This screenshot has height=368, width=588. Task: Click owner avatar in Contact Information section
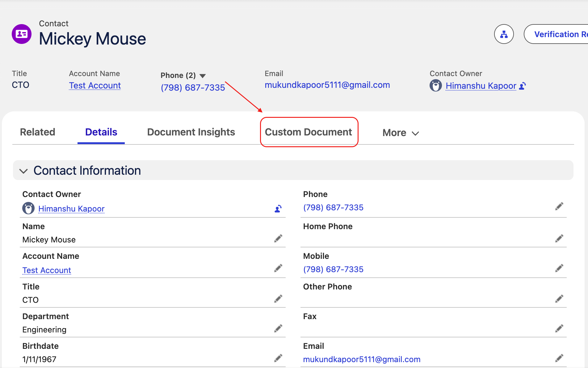[28, 208]
